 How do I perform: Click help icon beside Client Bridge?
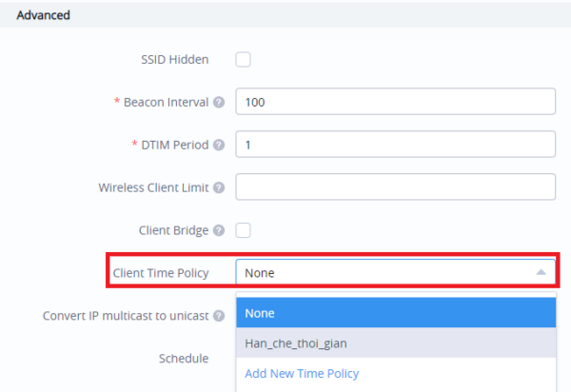tap(219, 230)
